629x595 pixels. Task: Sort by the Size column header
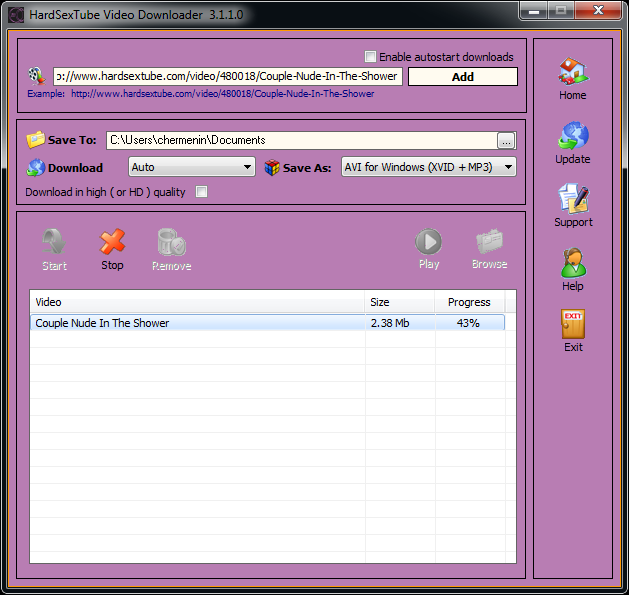[x=400, y=302]
